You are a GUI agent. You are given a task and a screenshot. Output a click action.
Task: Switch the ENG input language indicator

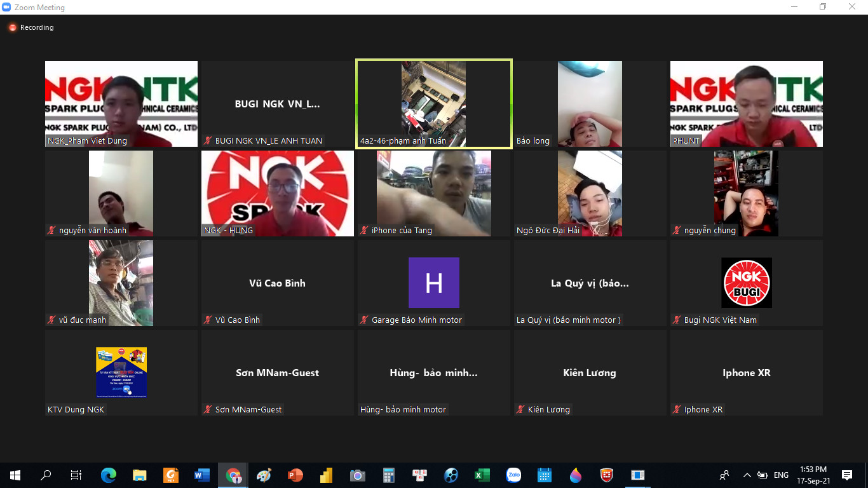pyautogui.click(x=781, y=475)
